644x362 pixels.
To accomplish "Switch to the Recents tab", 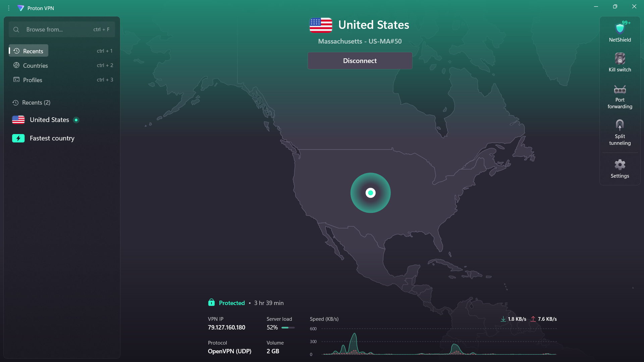I will (29, 51).
